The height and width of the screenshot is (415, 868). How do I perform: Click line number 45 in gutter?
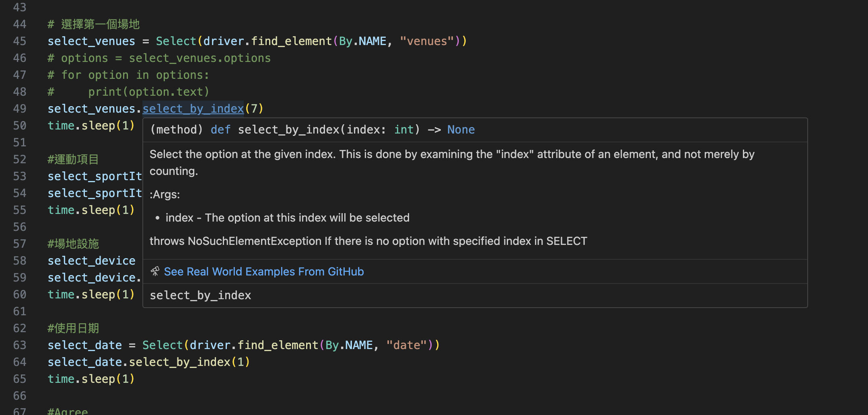pos(20,41)
